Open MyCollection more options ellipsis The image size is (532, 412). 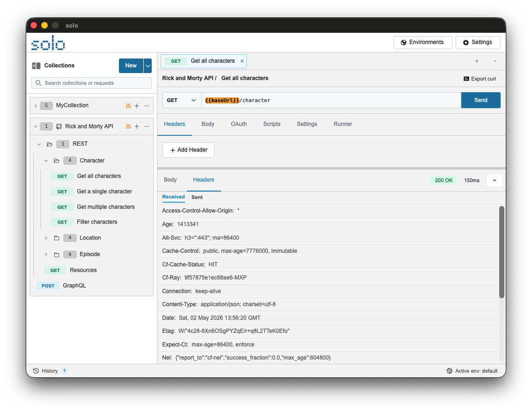[147, 106]
